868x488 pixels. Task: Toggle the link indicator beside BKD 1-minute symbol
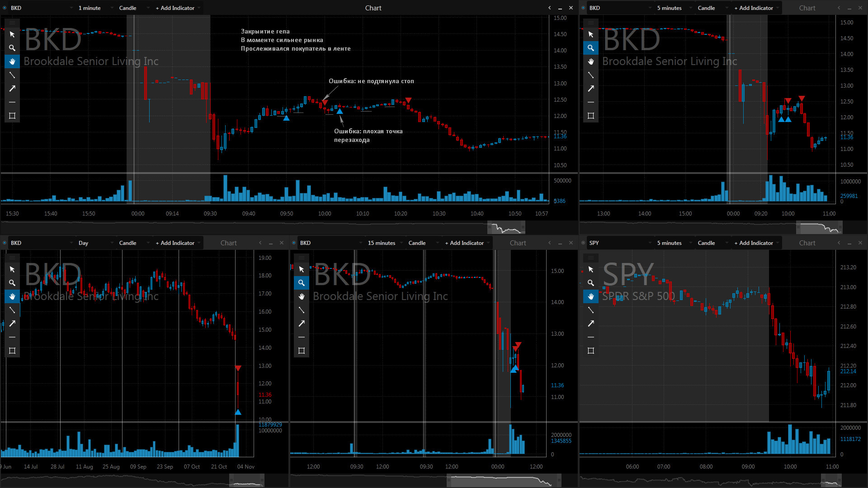(x=5, y=8)
